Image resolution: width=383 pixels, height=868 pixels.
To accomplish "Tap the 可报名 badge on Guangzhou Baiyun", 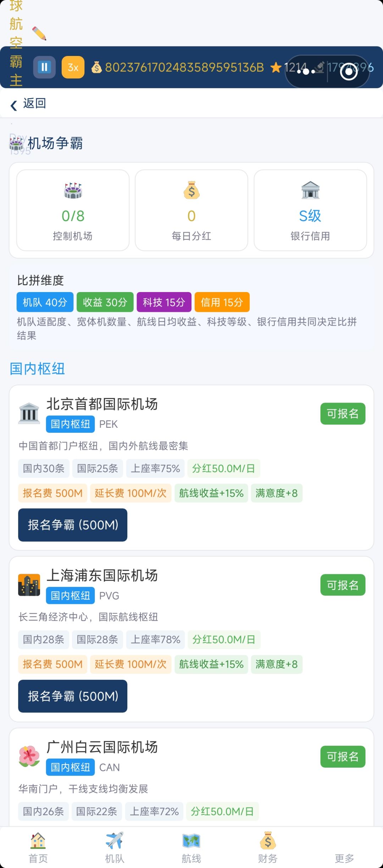I will click(343, 756).
